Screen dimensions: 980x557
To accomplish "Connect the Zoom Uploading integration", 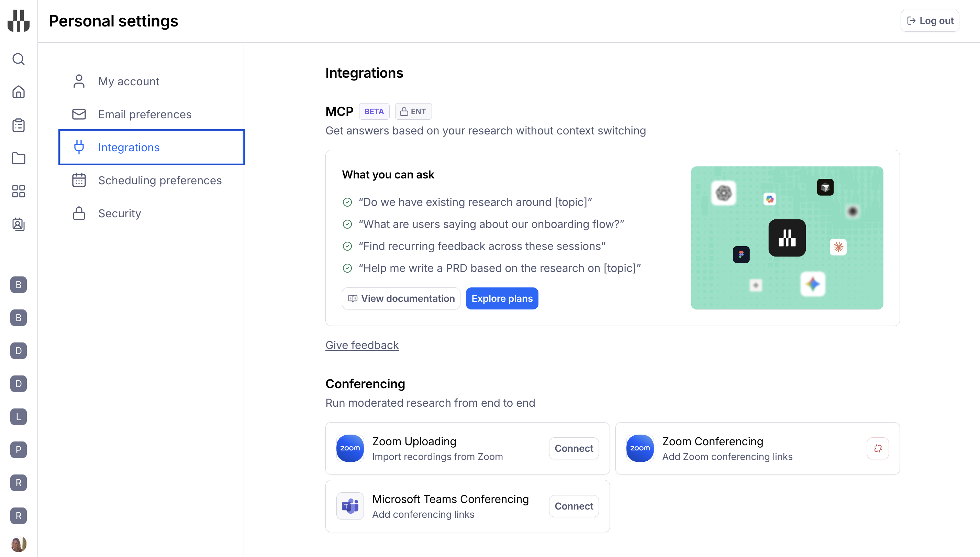I will click(574, 448).
